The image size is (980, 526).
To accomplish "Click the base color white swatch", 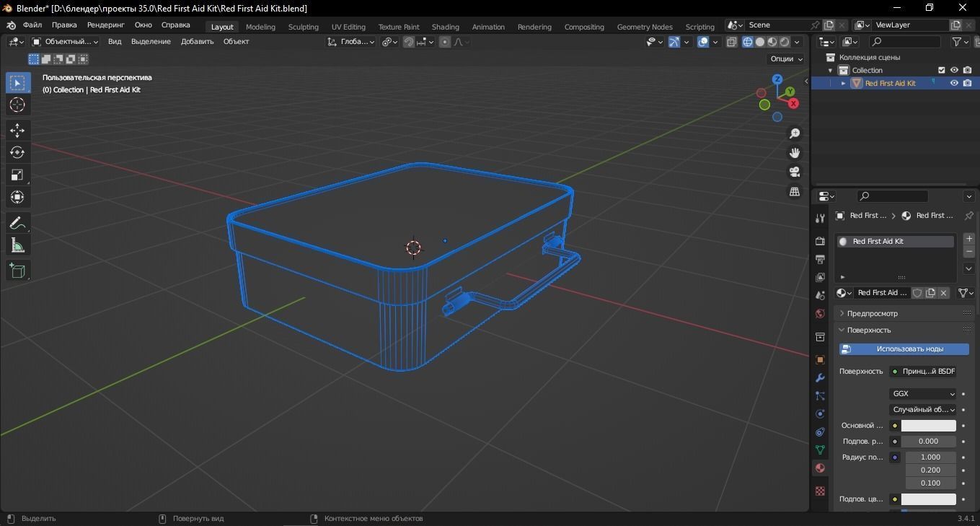I will point(929,426).
